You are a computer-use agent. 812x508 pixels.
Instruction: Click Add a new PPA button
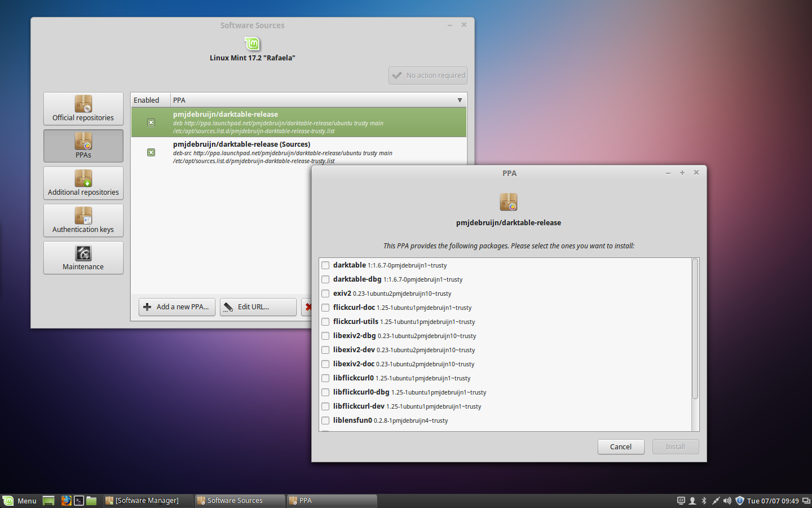click(x=177, y=307)
